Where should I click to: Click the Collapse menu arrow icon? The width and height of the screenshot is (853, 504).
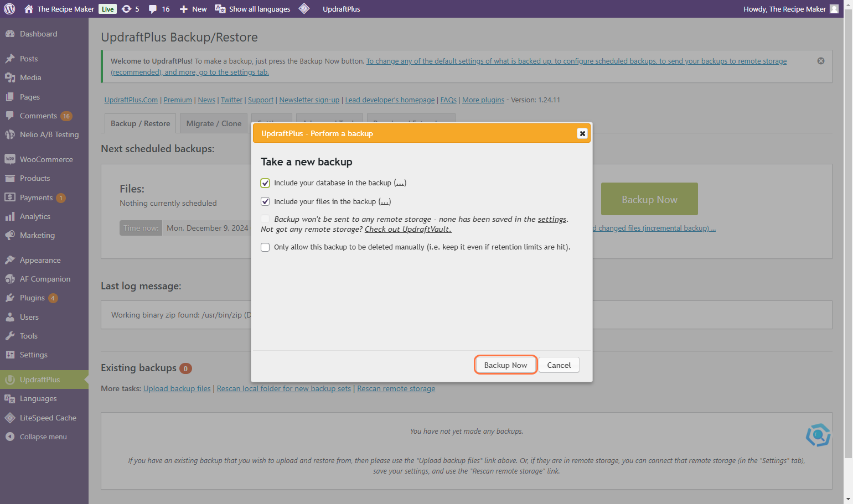pyautogui.click(x=10, y=437)
